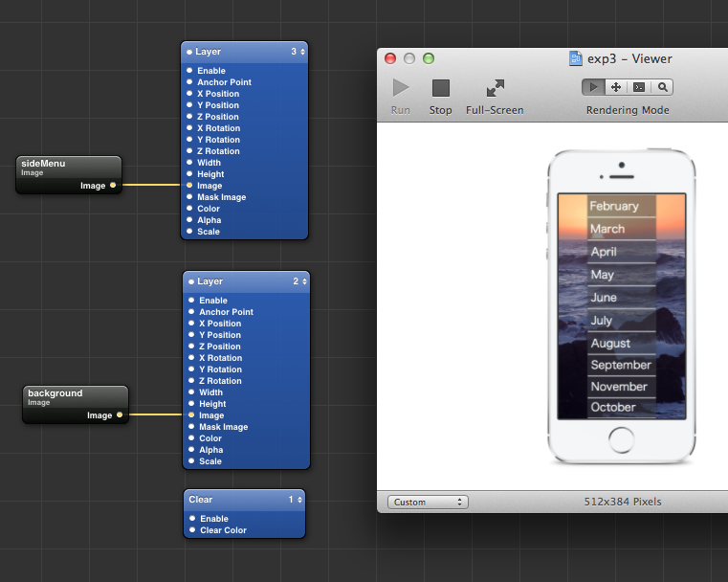Change layer order stepper of Layer 3
This screenshot has height=582, width=728.
click(x=302, y=52)
